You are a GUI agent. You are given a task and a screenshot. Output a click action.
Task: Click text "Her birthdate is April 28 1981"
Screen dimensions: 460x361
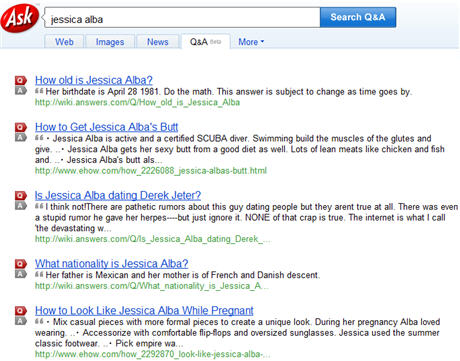tap(103, 92)
